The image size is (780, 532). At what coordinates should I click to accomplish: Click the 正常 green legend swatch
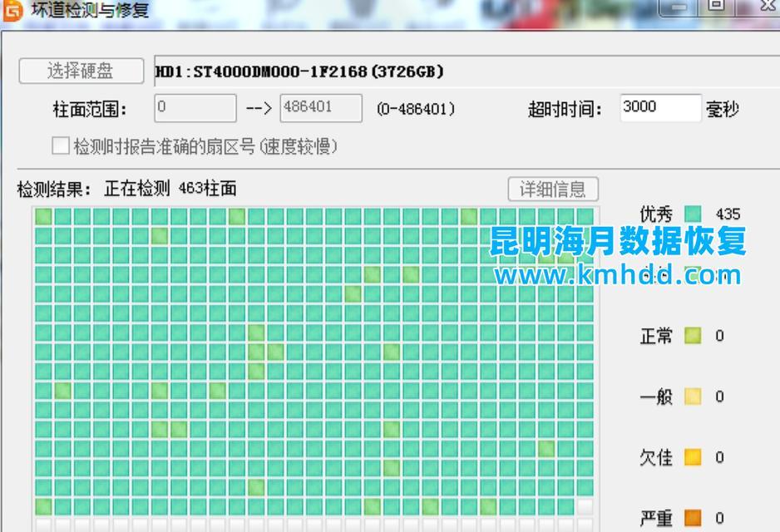pos(693,336)
